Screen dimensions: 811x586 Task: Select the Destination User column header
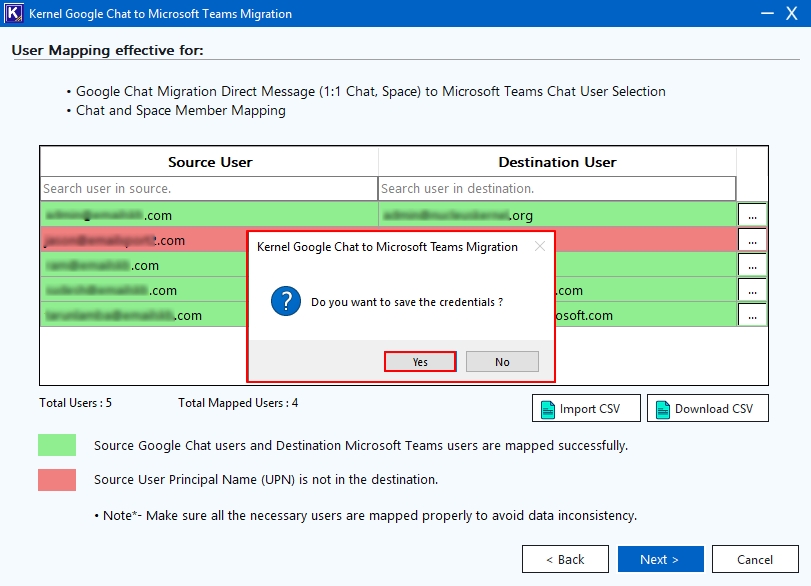pyautogui.click(x=557, y=162)
